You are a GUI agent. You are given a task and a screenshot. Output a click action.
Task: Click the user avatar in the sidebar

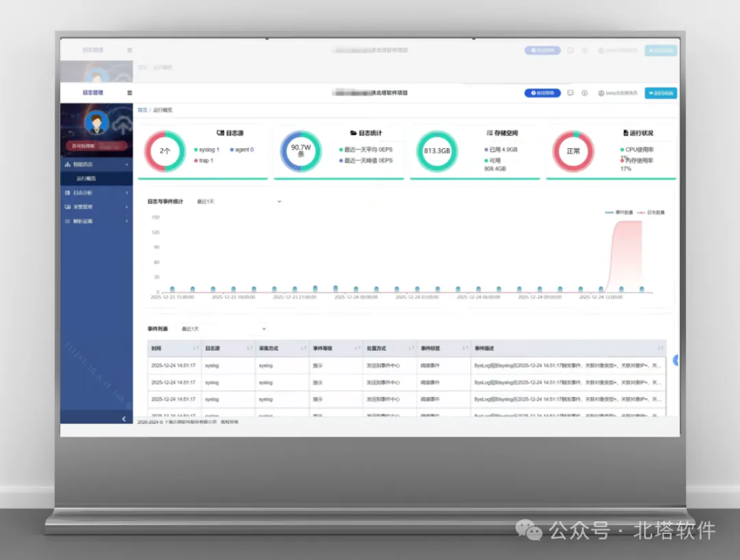click(x=97, y=122)
